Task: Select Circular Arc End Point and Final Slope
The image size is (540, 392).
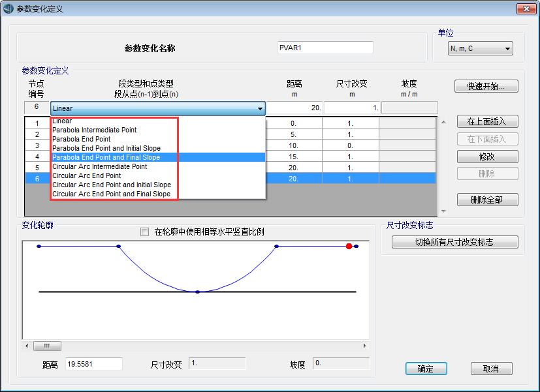Action: [111, 194]
